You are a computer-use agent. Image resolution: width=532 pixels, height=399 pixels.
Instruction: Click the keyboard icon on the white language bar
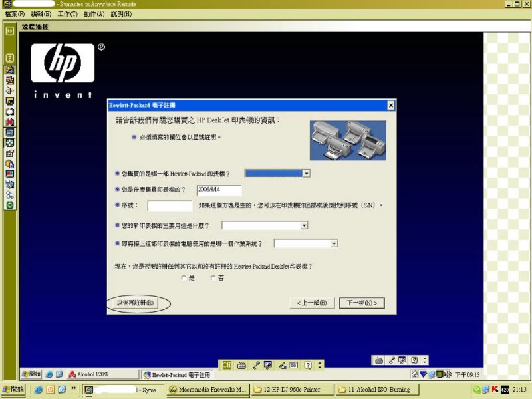[379, 360]
